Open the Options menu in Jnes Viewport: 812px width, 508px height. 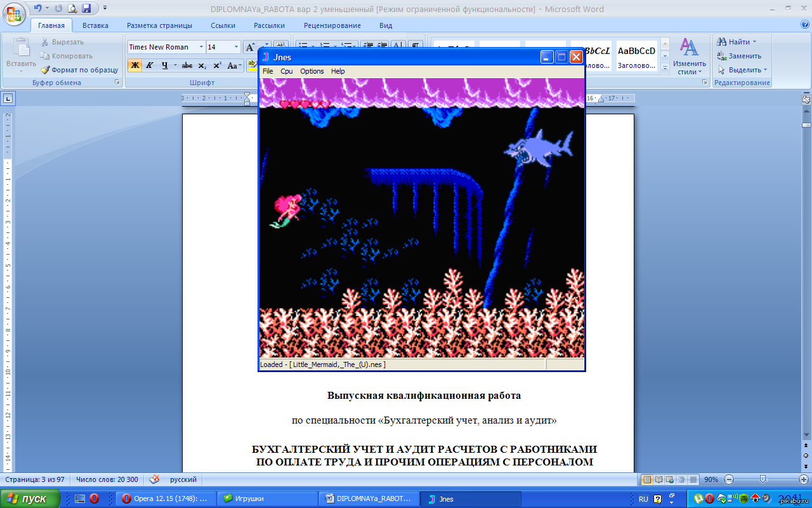click(x=312, y=71)
